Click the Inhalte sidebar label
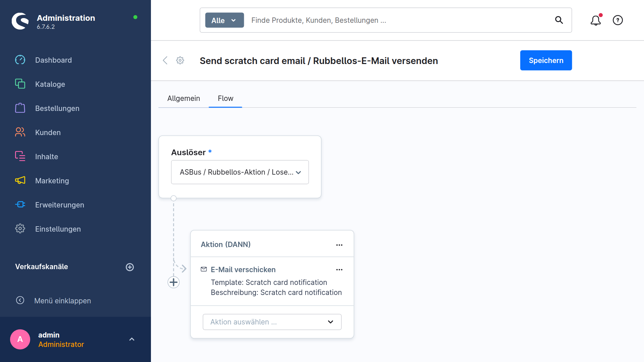 [47, 157]
